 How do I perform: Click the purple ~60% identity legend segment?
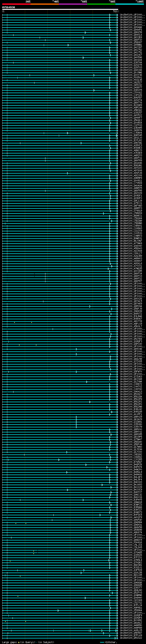click(x=73, y=4)
